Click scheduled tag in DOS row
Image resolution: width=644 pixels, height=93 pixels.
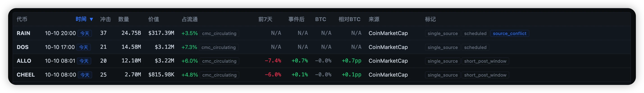[475, 47]
